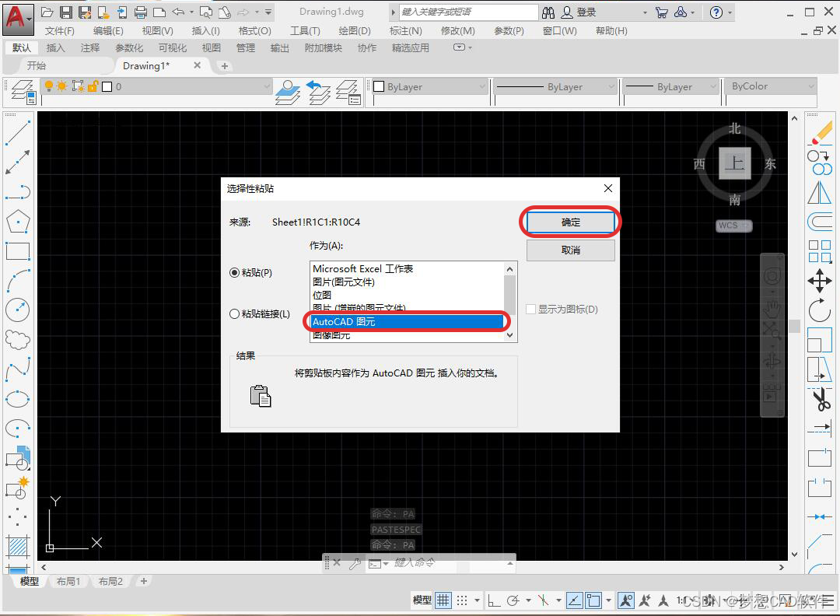Open the Layer Properties manager icon

pos(23,92)
